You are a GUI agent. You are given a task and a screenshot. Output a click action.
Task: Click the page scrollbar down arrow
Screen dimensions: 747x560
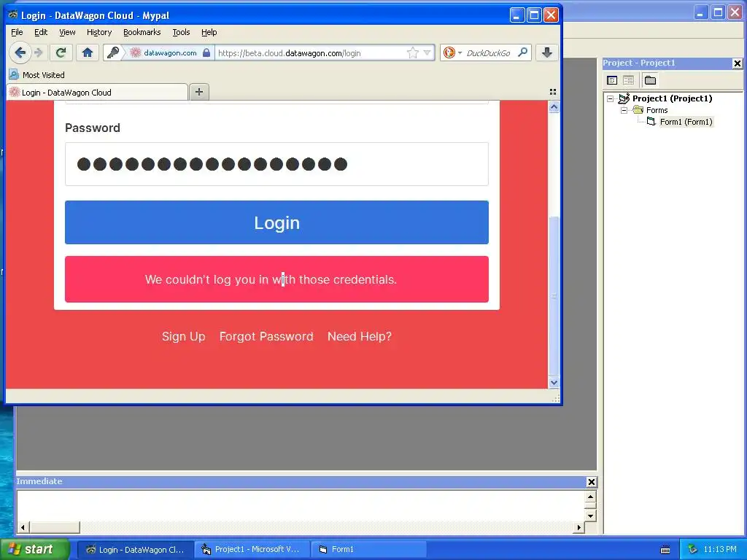[x=554, y=382]
